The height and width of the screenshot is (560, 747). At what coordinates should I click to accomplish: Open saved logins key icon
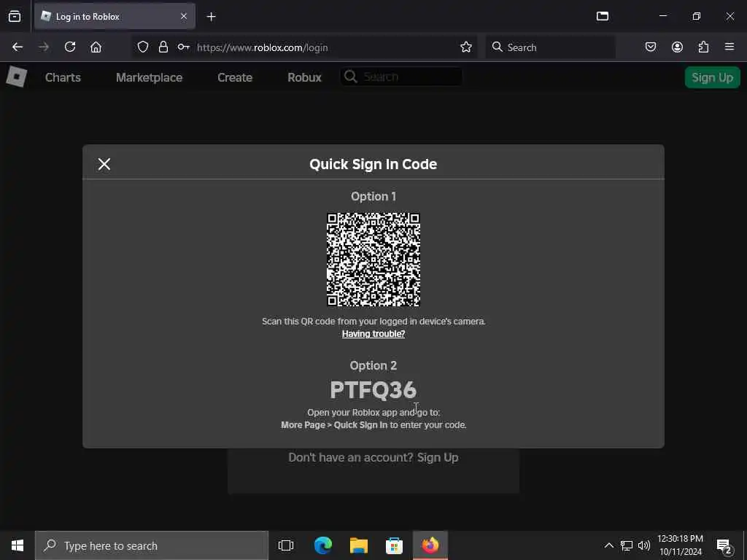click(x=183, y=47)
